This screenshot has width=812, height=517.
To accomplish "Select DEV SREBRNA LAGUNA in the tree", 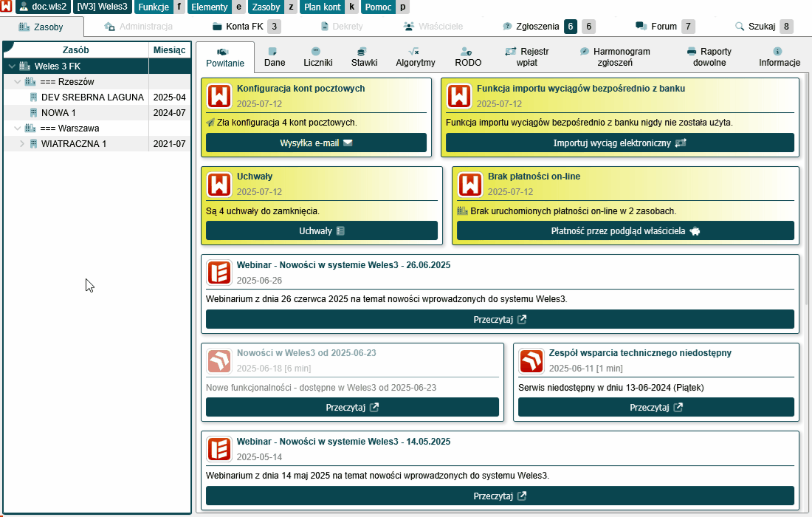I will (92, 97).
